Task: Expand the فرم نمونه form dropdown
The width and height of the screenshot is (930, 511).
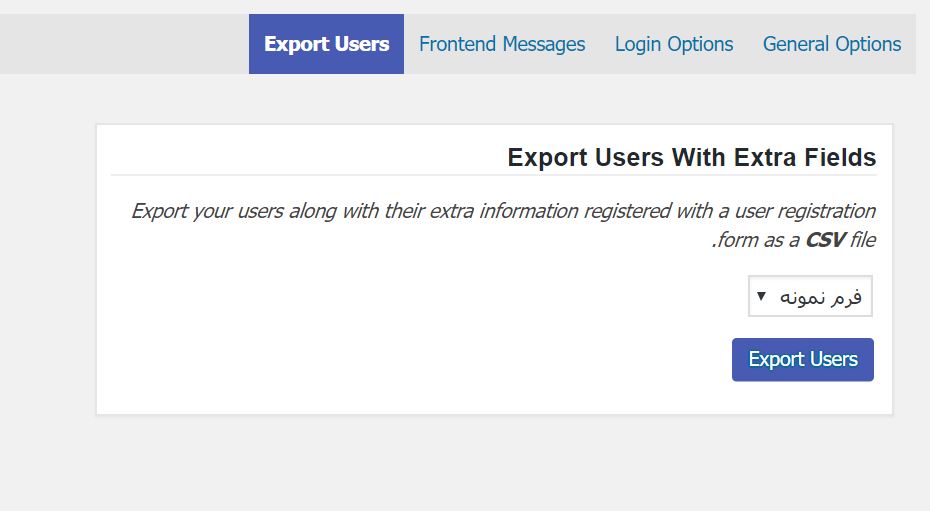Action: (x=810, y=296)
